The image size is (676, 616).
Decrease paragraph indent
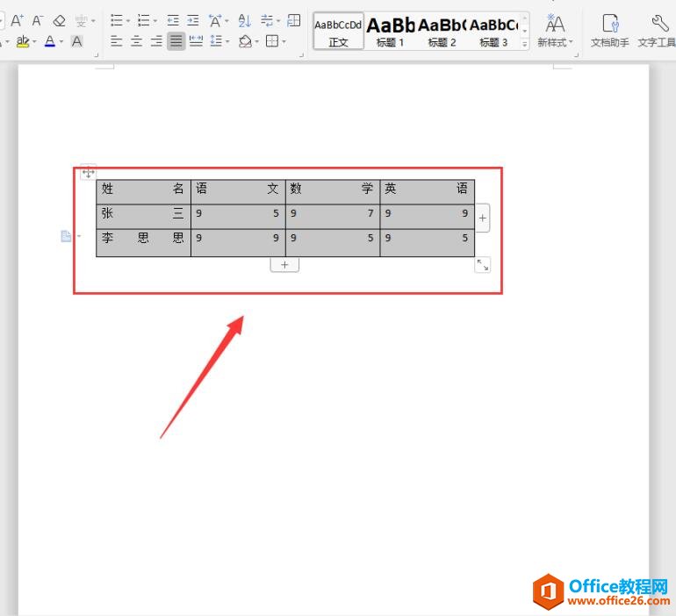[173, 20]
